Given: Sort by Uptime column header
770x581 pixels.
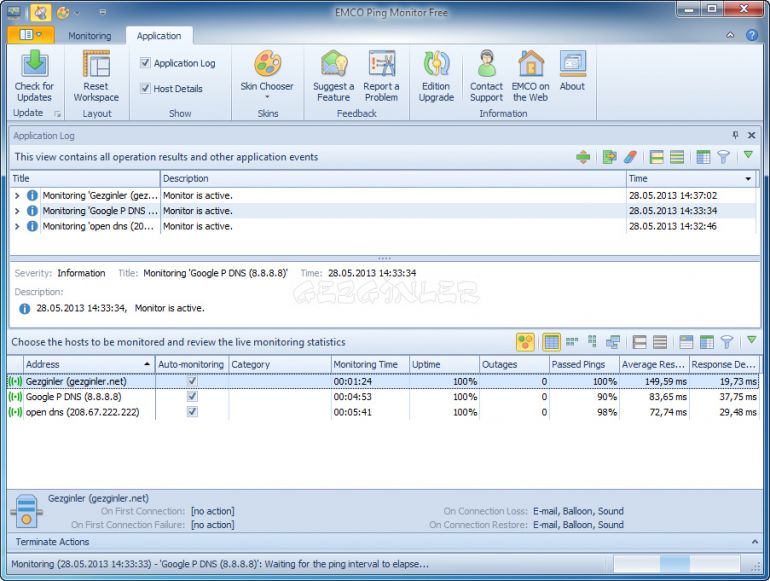Looking at the screenshot, I should click(x=444, y=364).
